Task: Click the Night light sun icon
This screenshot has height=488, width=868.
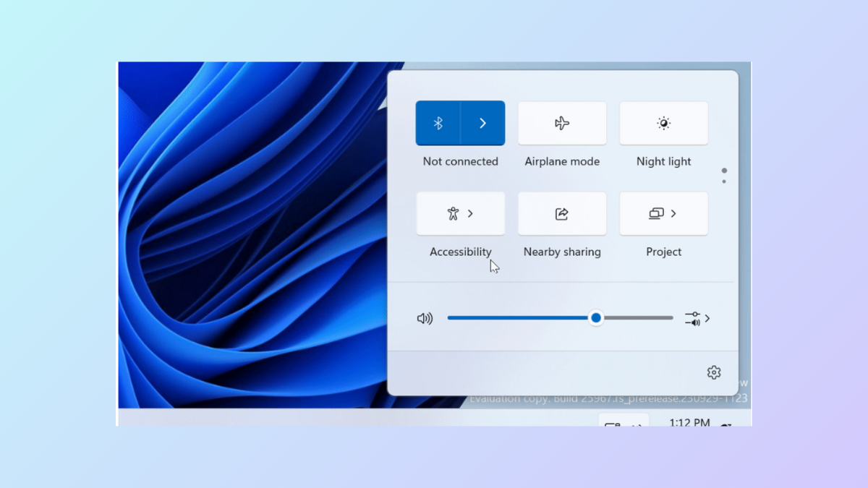Action: (663, 123)
